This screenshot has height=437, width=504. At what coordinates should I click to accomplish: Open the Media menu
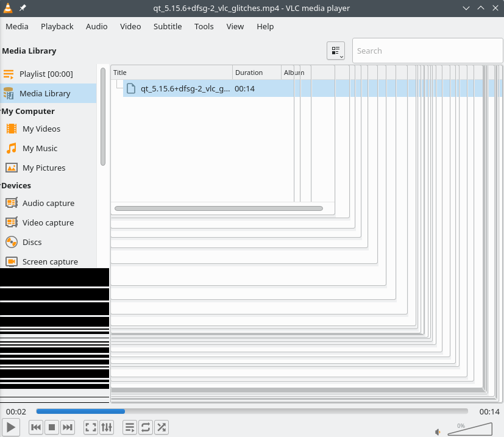tap(17, 26)
